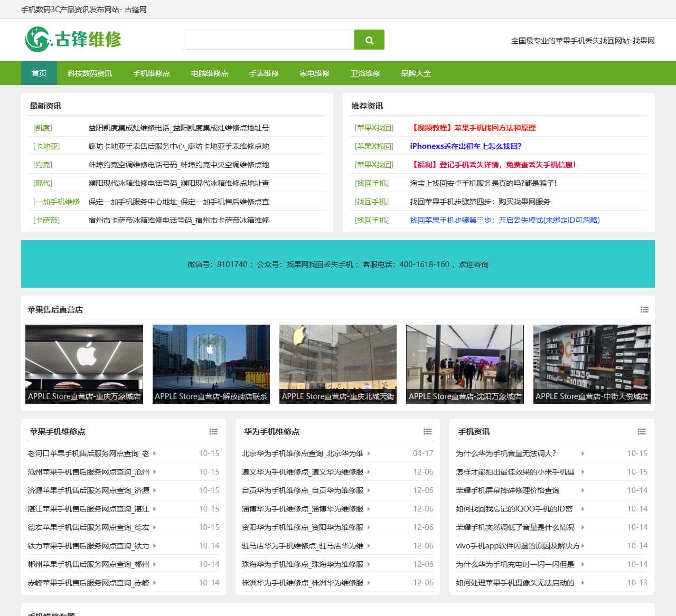The height and width of the screenshot is (616, 676).
Task: Click arrow next to 如何找回我忘记的iQOO row
Action: pos(583,509)
